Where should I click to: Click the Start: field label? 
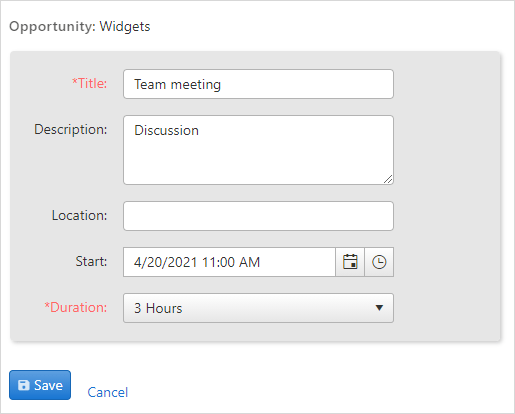click(x=91, y=261)
